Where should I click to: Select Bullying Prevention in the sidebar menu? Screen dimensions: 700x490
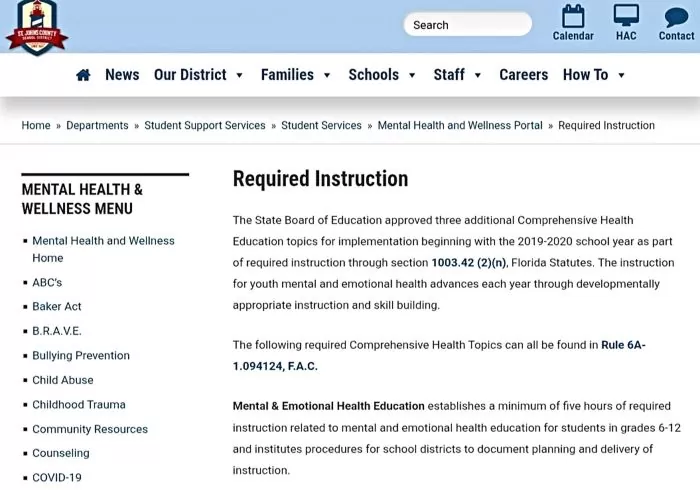pyautogui.click(x=81, y=356)
